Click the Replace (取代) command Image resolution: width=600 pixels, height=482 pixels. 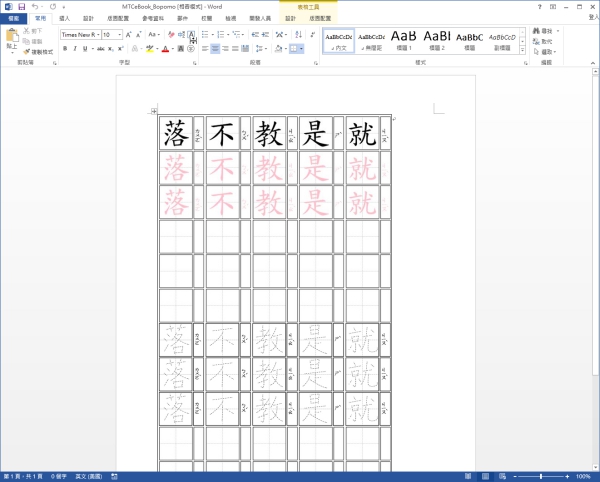tap(543, 41)
